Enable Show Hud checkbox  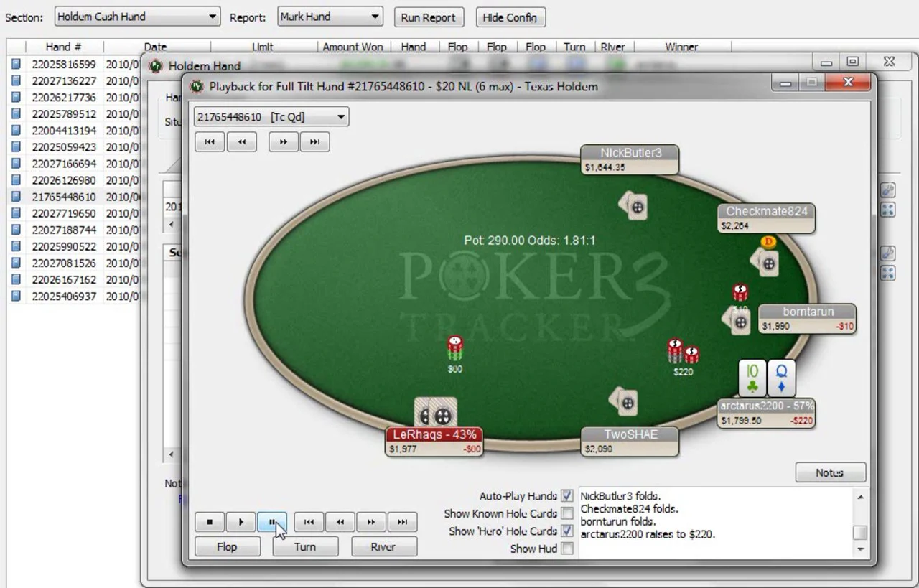(567, 549)
